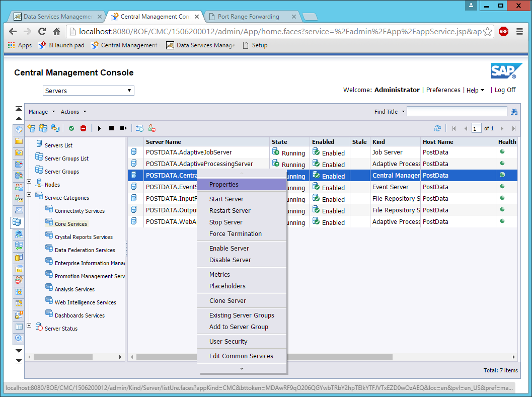
Task: Open the Servers dropdown selector
Action: [x=88, y=91]
